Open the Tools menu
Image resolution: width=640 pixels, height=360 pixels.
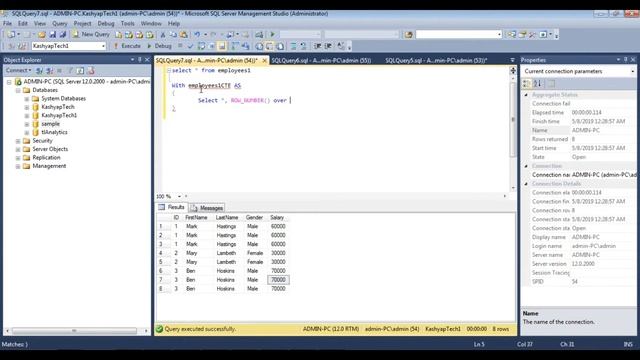tap(127, 24)
